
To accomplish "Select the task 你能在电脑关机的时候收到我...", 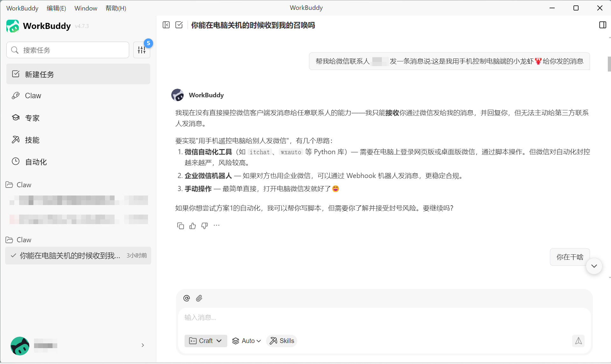I will coord(78,256).
